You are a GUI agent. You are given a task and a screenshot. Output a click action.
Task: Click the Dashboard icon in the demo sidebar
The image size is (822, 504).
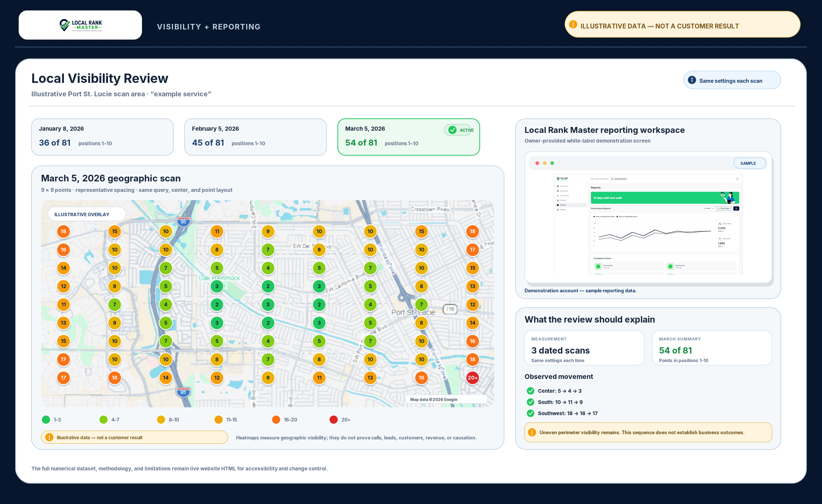pyautogui.click(x=558, y=186)
